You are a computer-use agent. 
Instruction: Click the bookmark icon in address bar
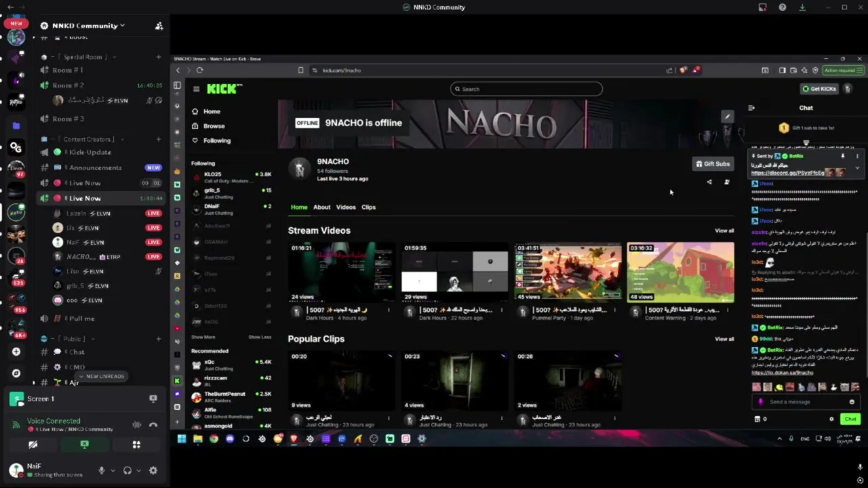coord(300,70)
